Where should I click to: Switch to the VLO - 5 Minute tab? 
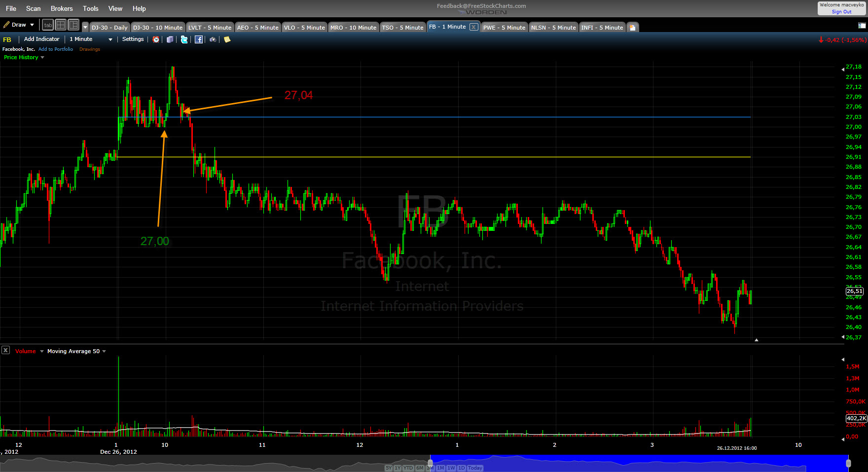click(x=304, y=27)
